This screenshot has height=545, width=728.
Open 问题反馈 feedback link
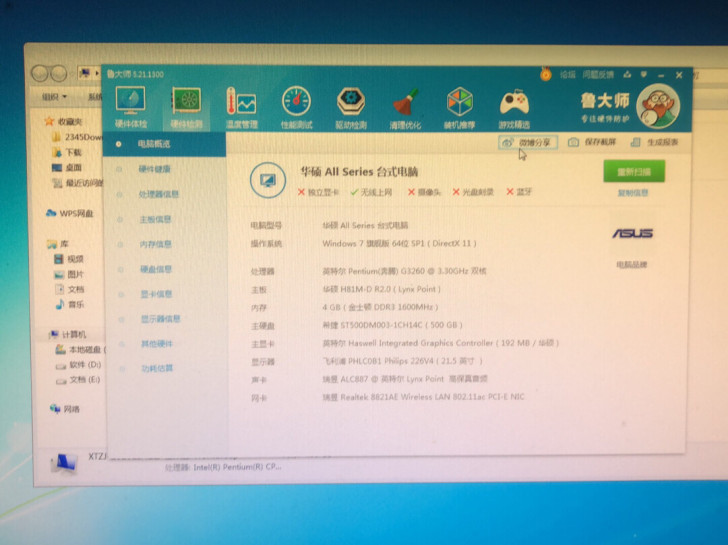click(x=598, y=74)
